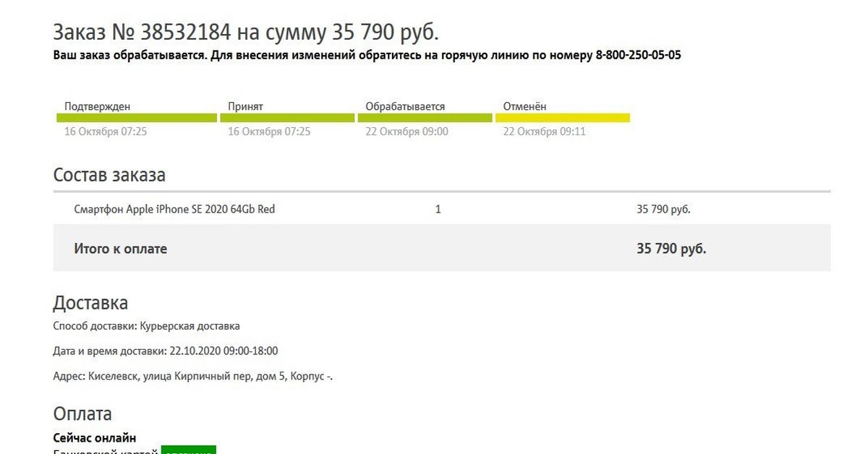Click the green bar under Принят
Viewport: 868px width, 454px height.
point(287,118)
